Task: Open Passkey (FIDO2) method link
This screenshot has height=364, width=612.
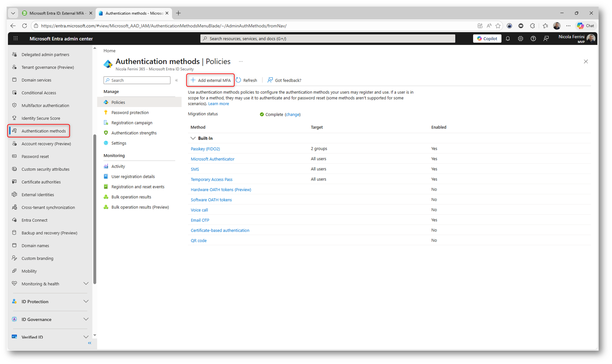Action: (x=205, y=149)
